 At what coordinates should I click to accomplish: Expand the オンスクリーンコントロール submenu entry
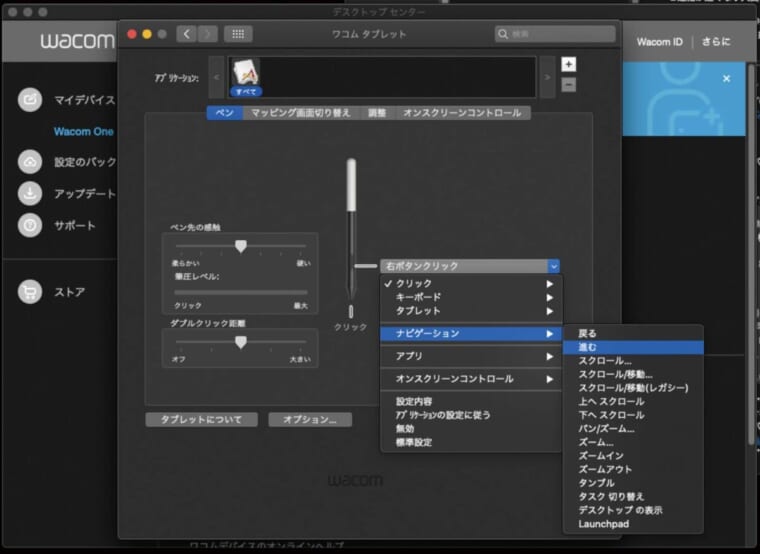pyautogui.click(x=471, y=379)
